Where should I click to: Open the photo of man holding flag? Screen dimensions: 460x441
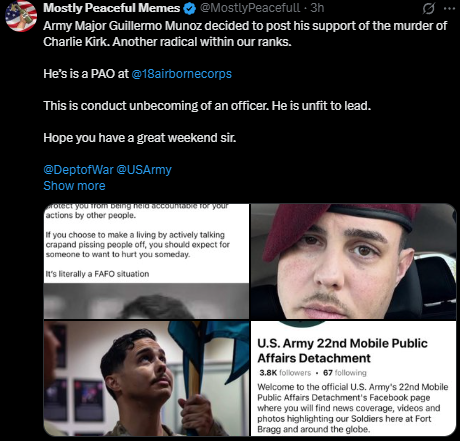tap(146, 378)
